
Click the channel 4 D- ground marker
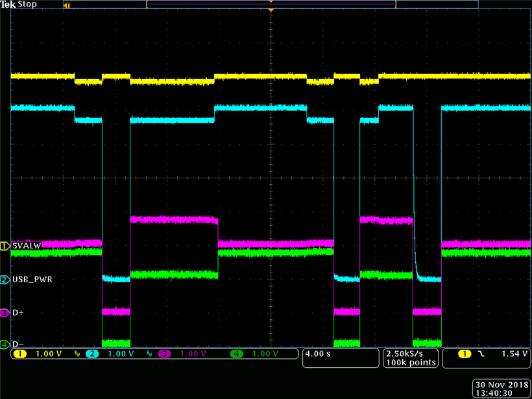5,345
